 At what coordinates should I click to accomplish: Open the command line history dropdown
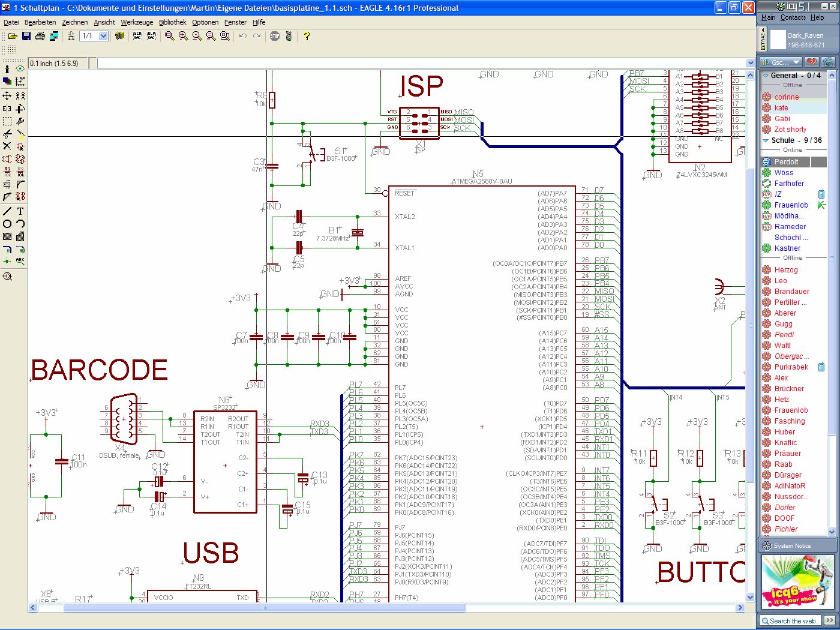tap(750, 63)
